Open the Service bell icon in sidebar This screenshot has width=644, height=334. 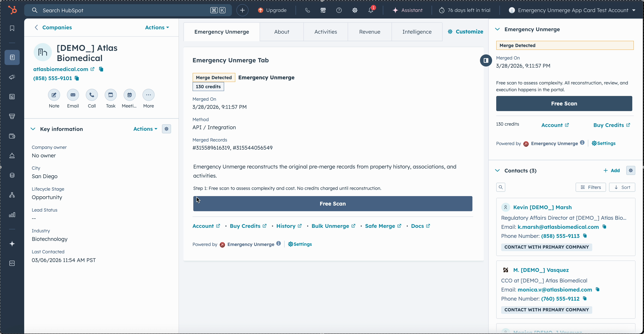pyautogui.click(x=12, y=155)
